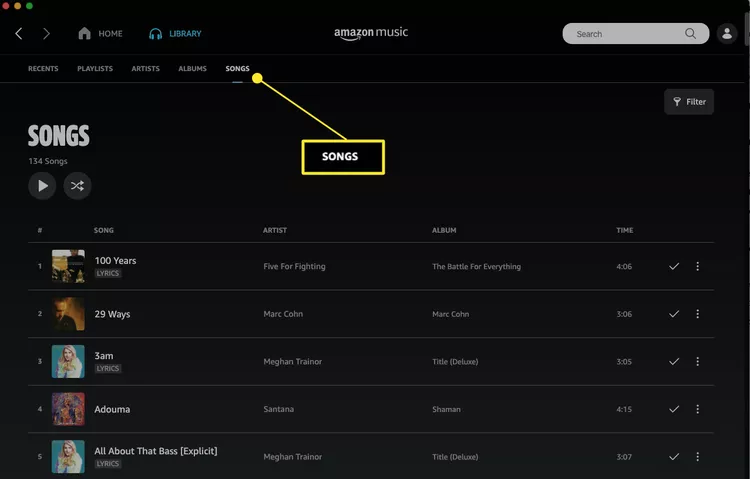Image resolution: width=750 pixels, height=479 pixels.
Task: Open album The Battle For Everything
Action: coord(476,266)
